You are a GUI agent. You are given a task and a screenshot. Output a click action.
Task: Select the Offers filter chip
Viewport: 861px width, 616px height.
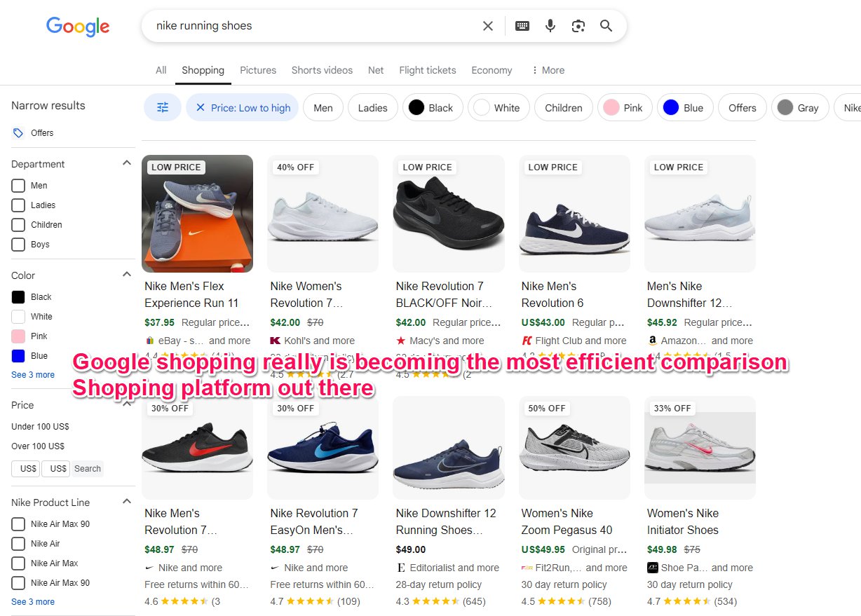pyautogui.click(x=743, y=108)
